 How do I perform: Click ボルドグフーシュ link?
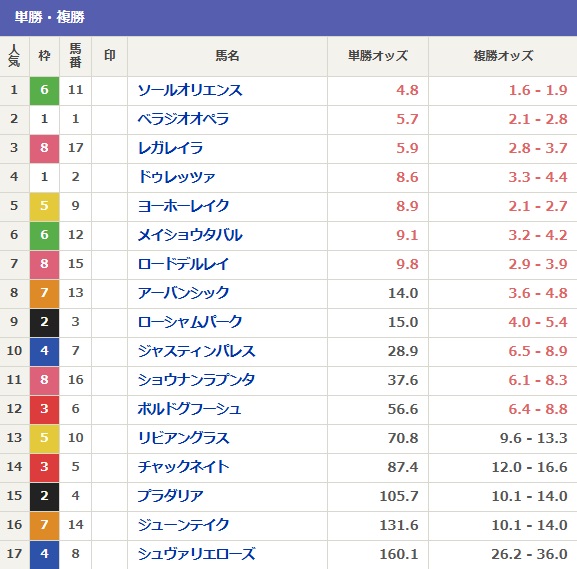click(190, 409)
